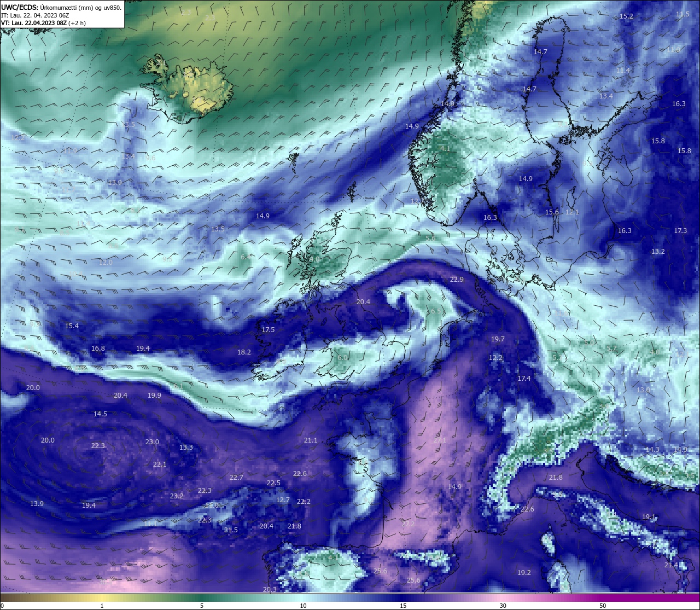Screen dimensions: 700x610
Task: Click the 12.1 value in Baltic
Action: (572, 212)
